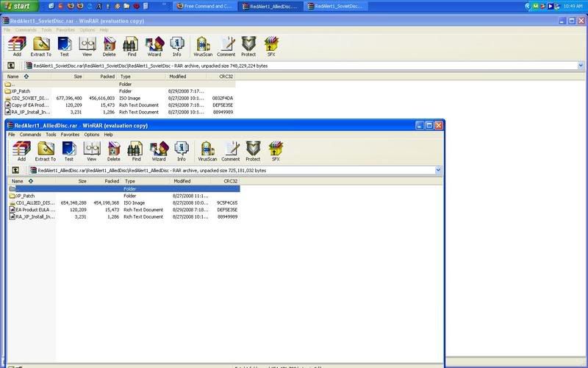Sort by Type column in AlliedDisc window

click(x=146, y=181)
